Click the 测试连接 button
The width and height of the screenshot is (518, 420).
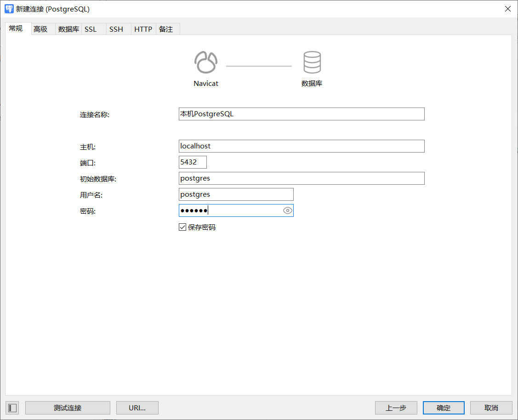click(68, 408)
